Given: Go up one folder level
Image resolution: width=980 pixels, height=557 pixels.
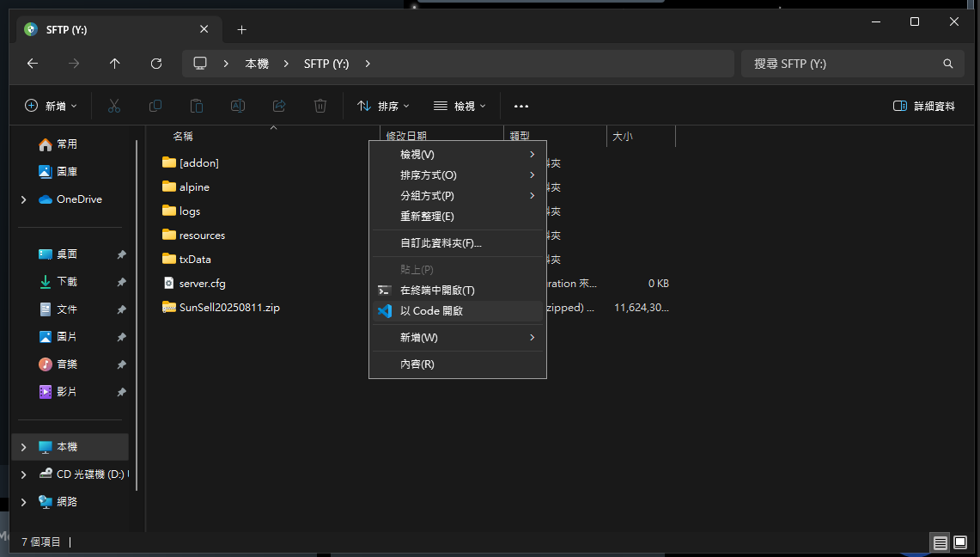Looking at the screenshot, I should (x=114, y=64).
